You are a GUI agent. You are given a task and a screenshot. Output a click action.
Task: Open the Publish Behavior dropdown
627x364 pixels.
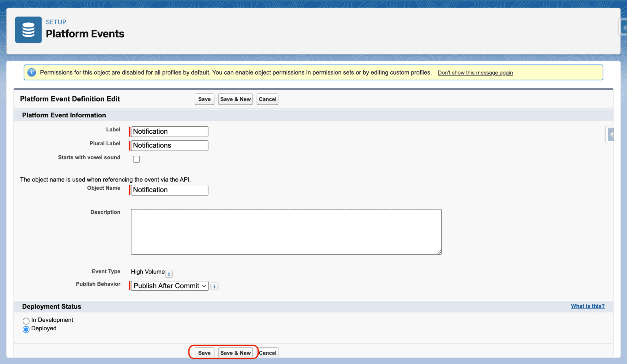(x=169, y=286)
